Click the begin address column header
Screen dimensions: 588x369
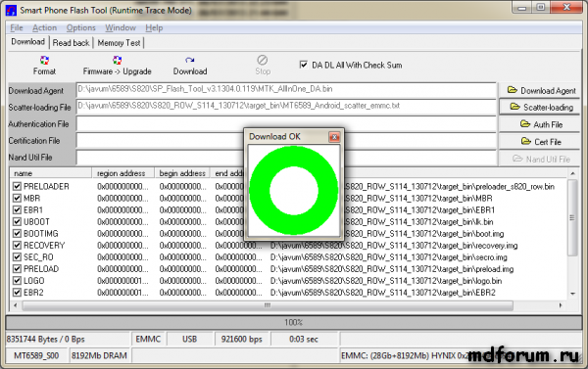tap(182, 173)
